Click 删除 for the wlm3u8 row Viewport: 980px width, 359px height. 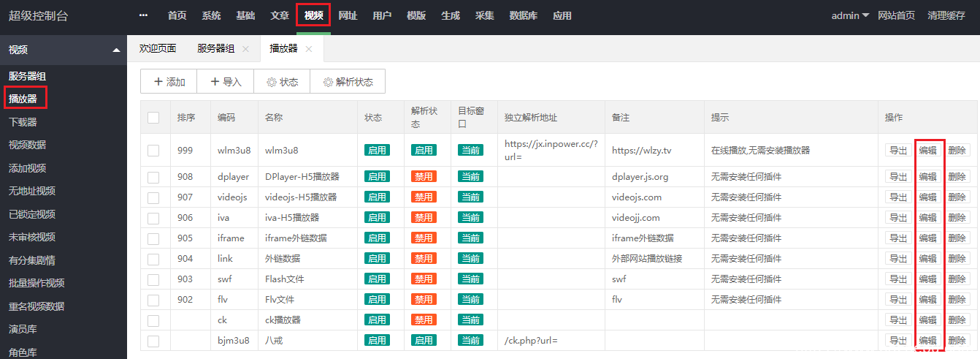tap(957, 151)
